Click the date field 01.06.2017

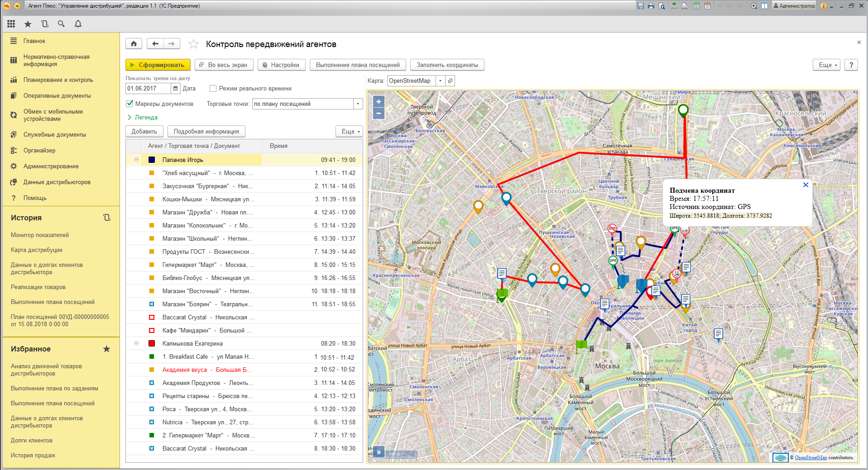click(149, 89)
